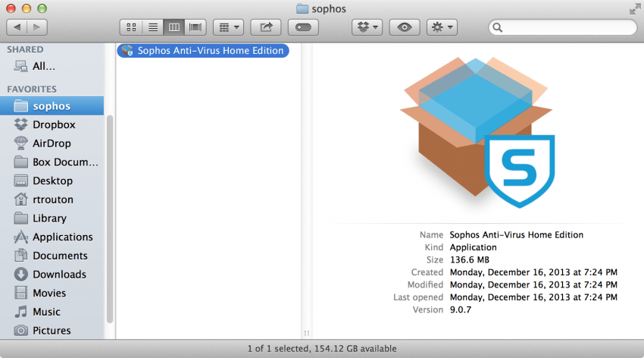Click the Name value in preview pane
Screen dimensions: 644x358
[x=516, y=234]
